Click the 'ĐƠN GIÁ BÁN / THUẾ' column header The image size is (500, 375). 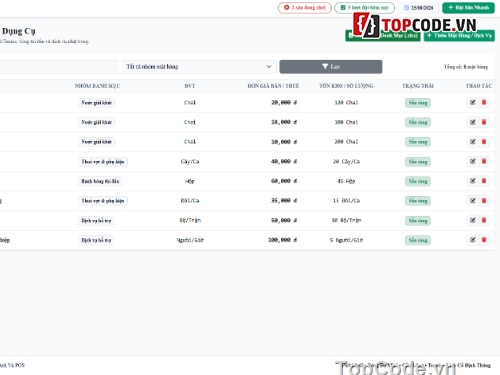[273, 86]
